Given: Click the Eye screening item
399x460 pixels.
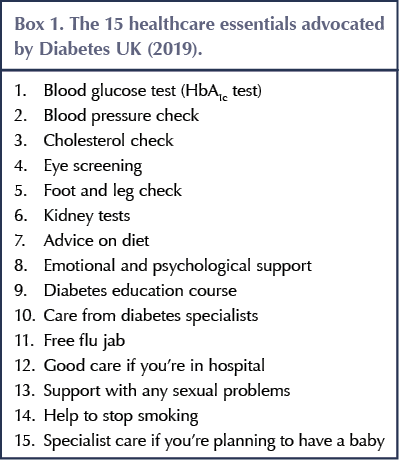Looking at the screenshot, I should 93,166.
